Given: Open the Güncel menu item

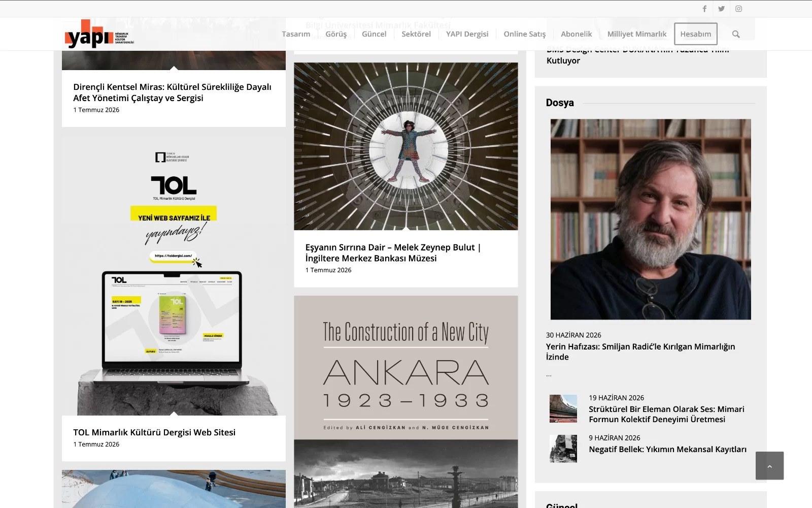Looking at the screenshot, I should pyautogui.click(x=374, y=34).
